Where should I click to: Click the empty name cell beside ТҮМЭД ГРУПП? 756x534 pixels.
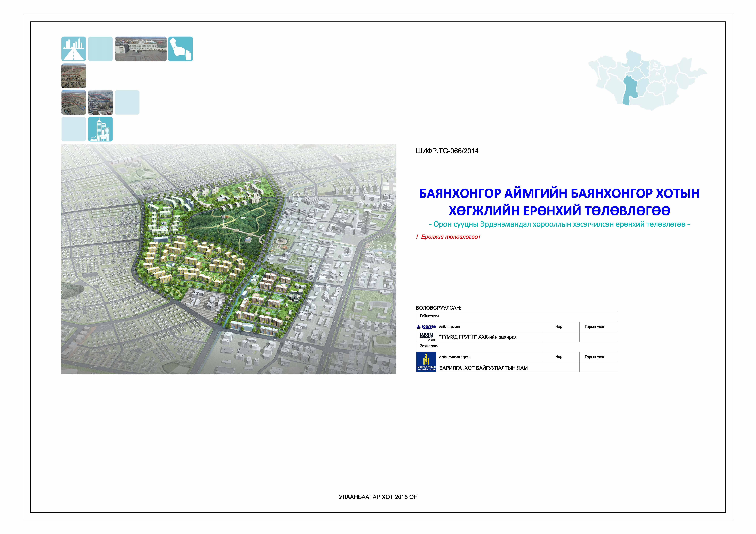click(560, 337)
